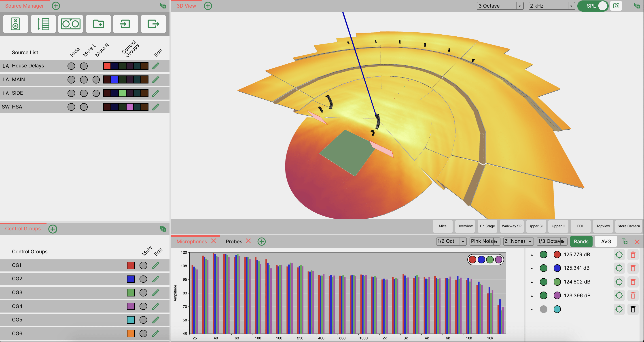Edit the LA MAIN source settings
Screen dimensions: 644x342
pyautogui.click(x=155, y=79)
